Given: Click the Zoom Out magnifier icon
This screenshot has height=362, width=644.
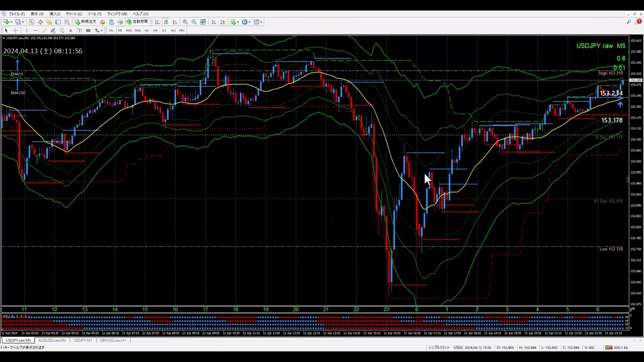Looking at the screenshot, I should pos(194,22).
